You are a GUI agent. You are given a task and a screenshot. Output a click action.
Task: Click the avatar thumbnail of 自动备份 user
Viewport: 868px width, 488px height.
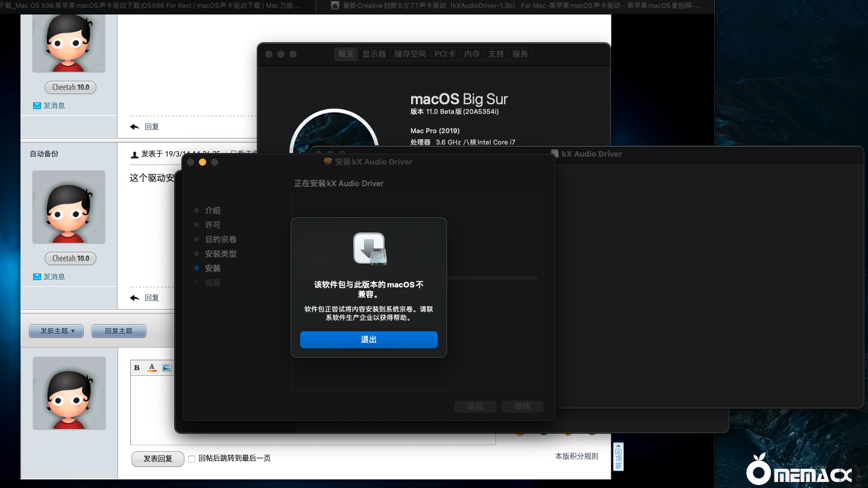pos(69,207)
